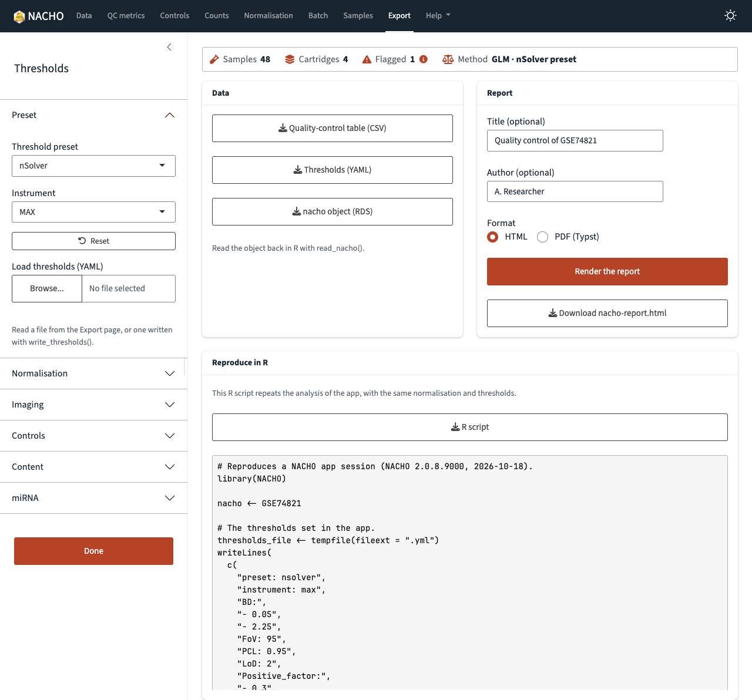Image resolution: width=752 pixels, height=700 pixels.
Task: Download the nacho object (RDS)
Action: click(x=332, y=211)
